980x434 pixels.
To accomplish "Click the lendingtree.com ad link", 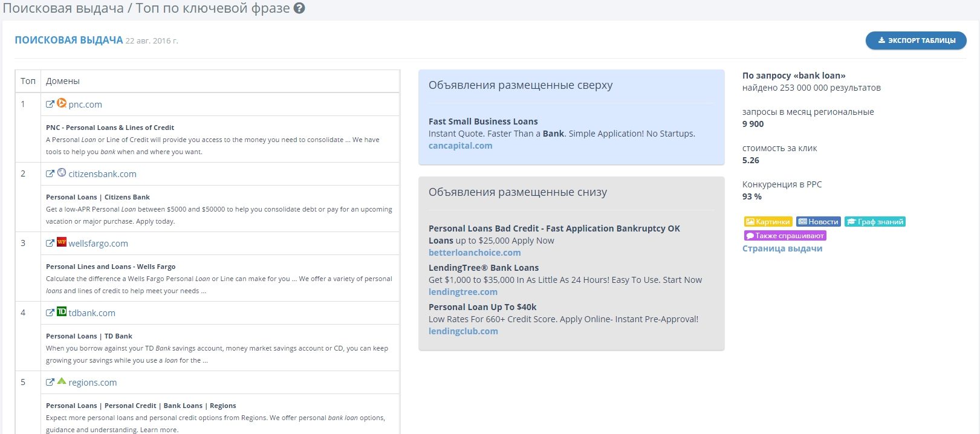I will 462,292.
